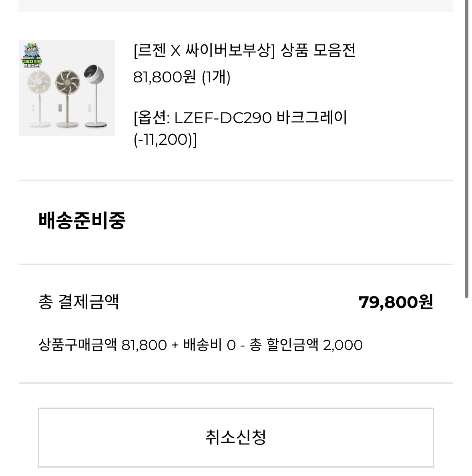Tap the (-11,200) option discount text
Screen dimensions: 472x476
165,140
